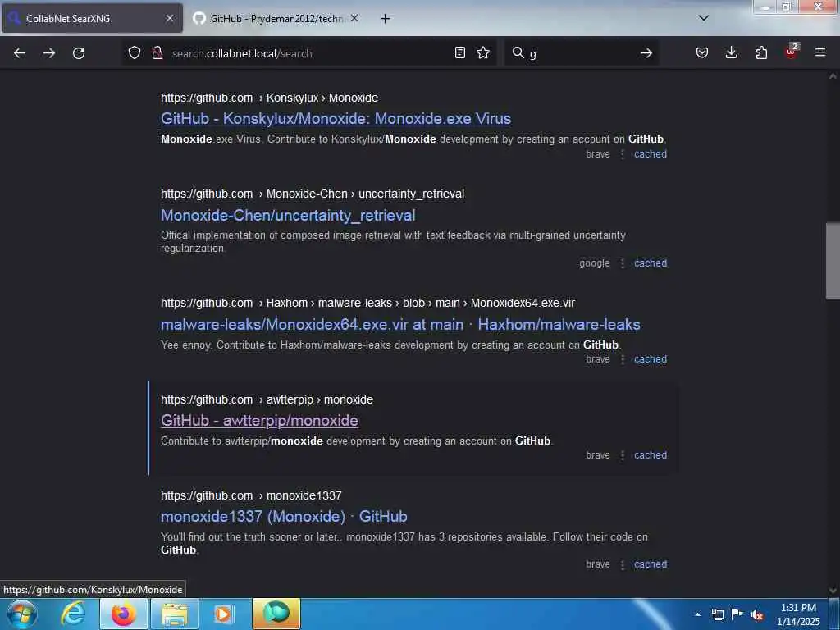Switch to GitHub Prydeman2012 tab
The height and width of the screenshot is (630, 840).
276,18
